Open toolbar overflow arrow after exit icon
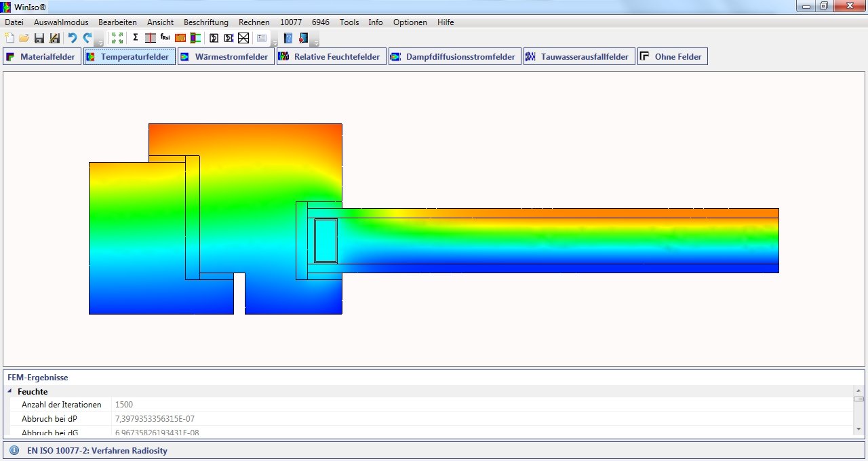 point(315,40)
